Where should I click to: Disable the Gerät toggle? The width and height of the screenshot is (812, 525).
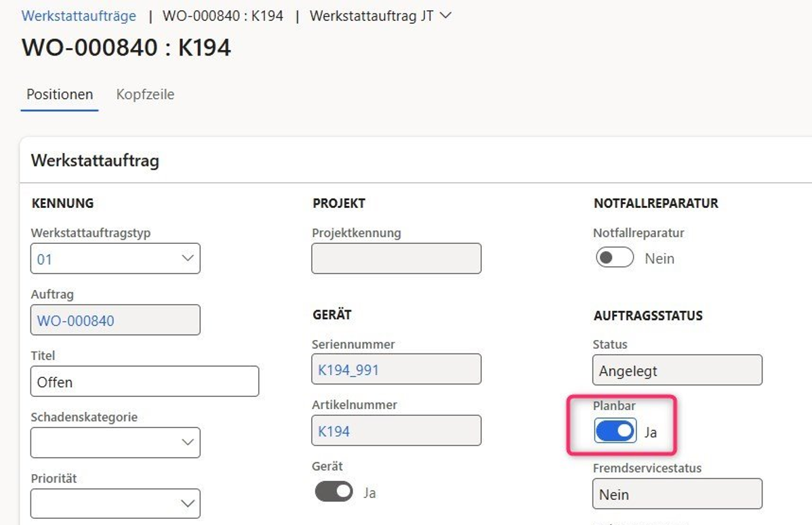[331, 491]
